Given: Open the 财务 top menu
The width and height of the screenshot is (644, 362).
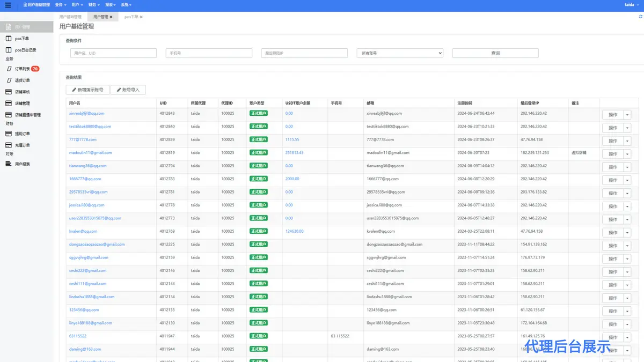Looking at the screenshot, I should pyautogui.click(x=94, y=5).
